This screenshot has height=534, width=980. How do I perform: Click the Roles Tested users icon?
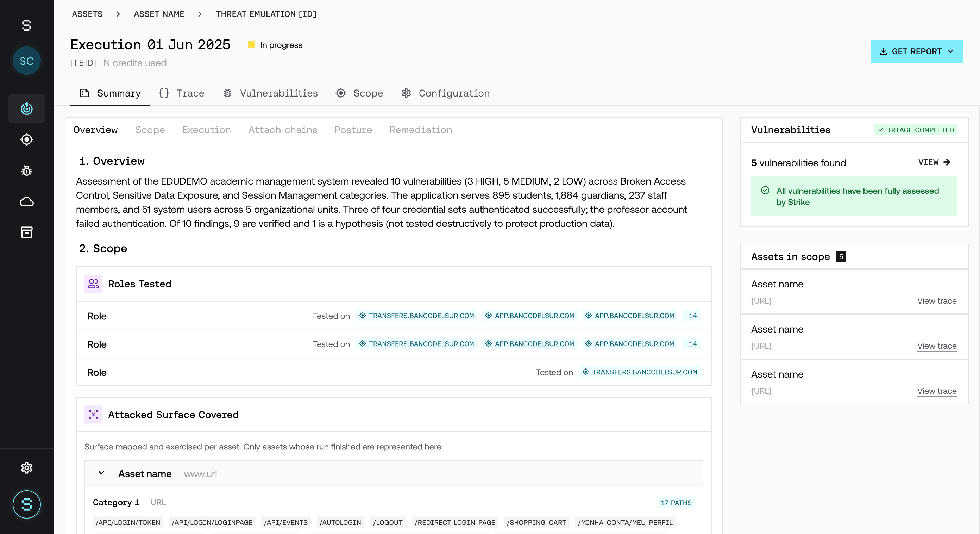[94, 284]
